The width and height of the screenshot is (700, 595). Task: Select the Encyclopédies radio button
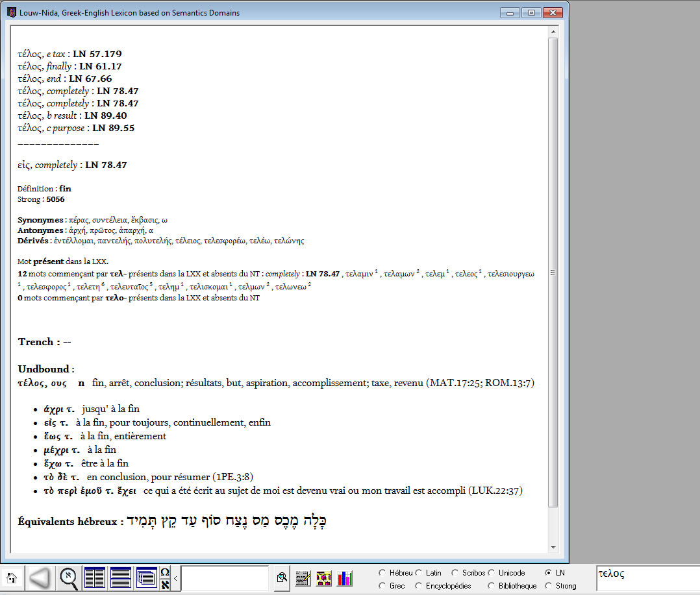(418, 586)
